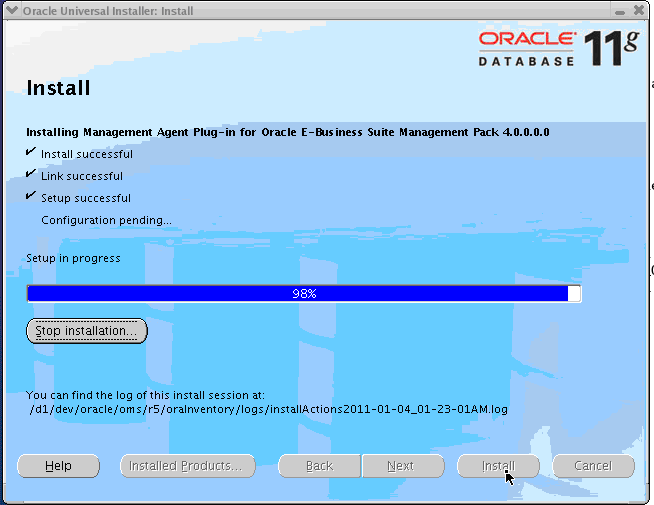Click the Install successful checkmark

click(x=30, y=151)
